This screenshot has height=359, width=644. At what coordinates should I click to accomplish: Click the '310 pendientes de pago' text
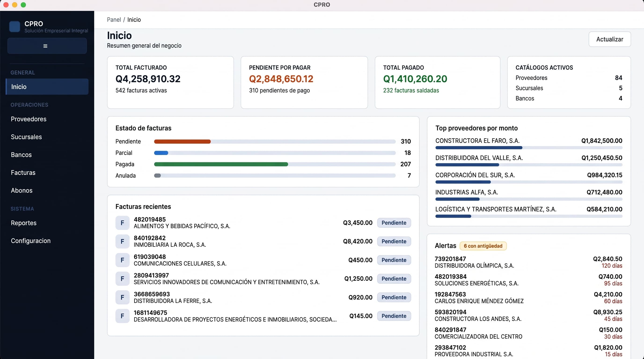pyautogui.click(x=279, y=90)
